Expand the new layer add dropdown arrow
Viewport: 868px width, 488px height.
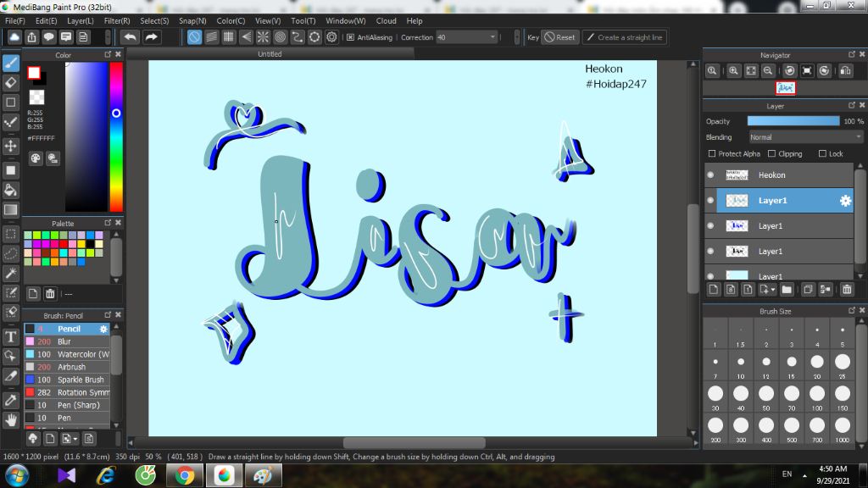pyautogui.click(x=772, y=289)
